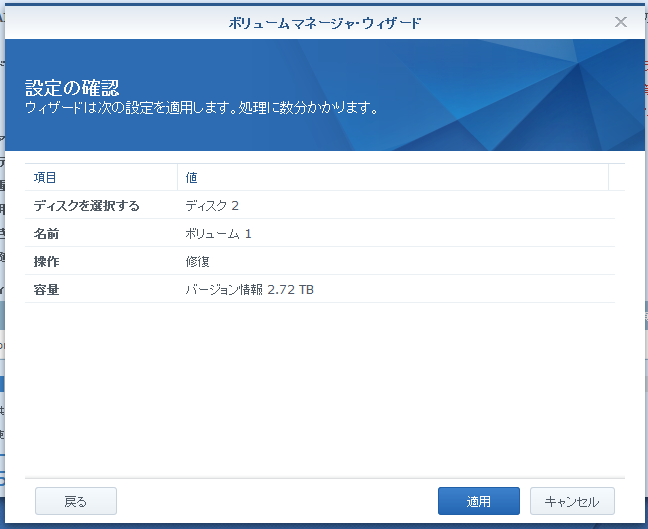Click the 設定の確認 heading
The width and height of the screenshot is (648, 529).
click(x=72, y=88)
